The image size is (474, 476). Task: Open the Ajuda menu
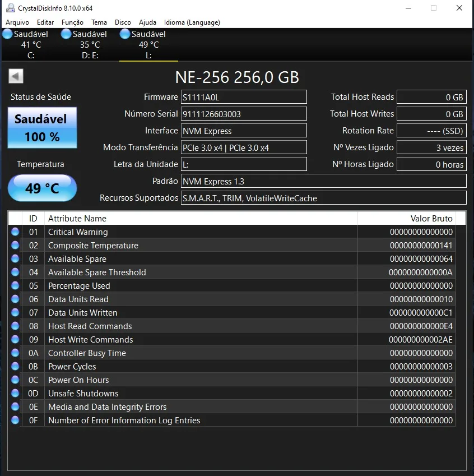[x=147, y=22]
